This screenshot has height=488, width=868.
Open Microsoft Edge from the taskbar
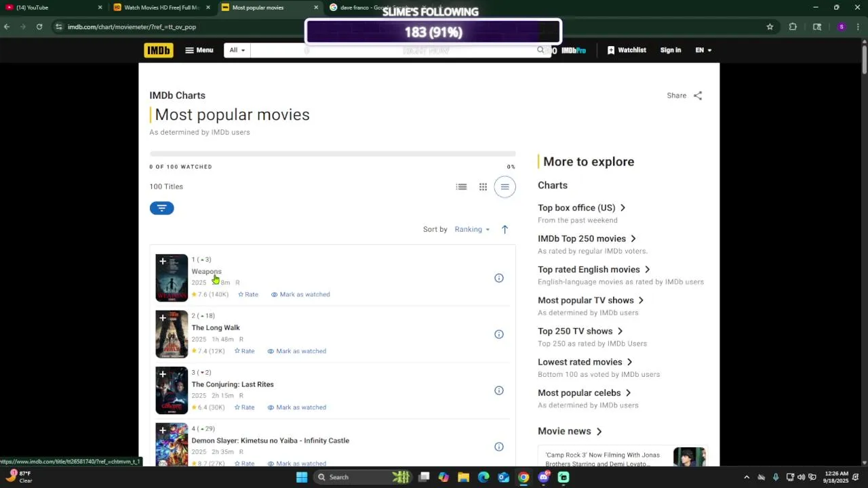484,477
